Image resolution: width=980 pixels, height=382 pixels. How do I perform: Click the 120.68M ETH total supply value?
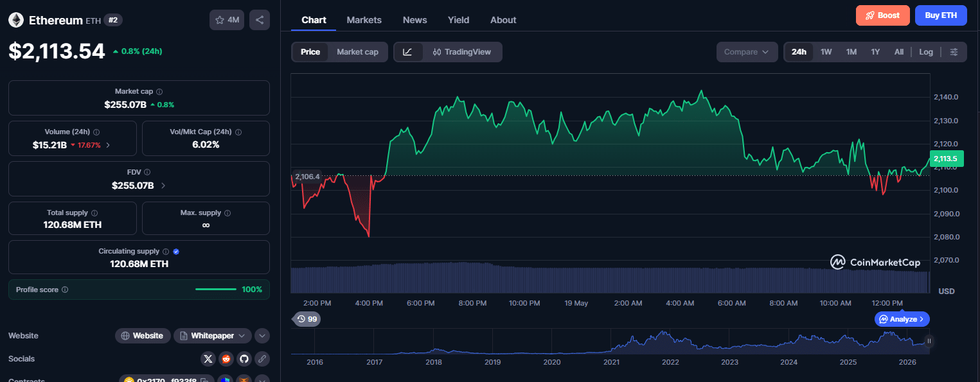tap(72, 225)
